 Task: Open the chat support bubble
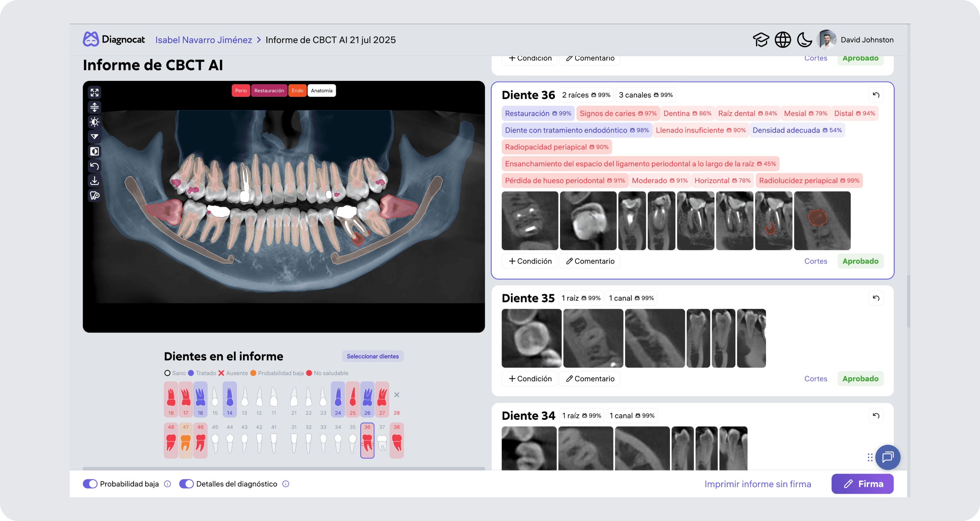click(x=887, y=457)
